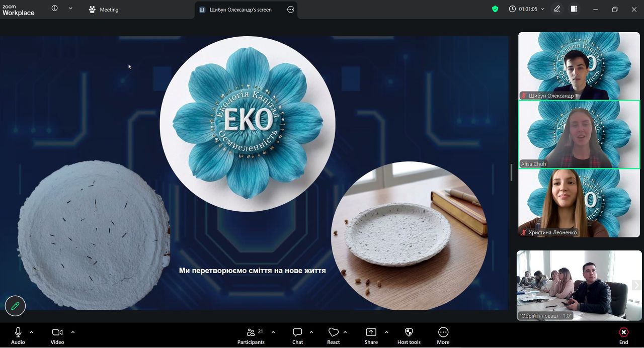The width and height of the screenshot is (644, 348).
Task: Open the meeting timer dropdown arrow
Action: point(542,9)
